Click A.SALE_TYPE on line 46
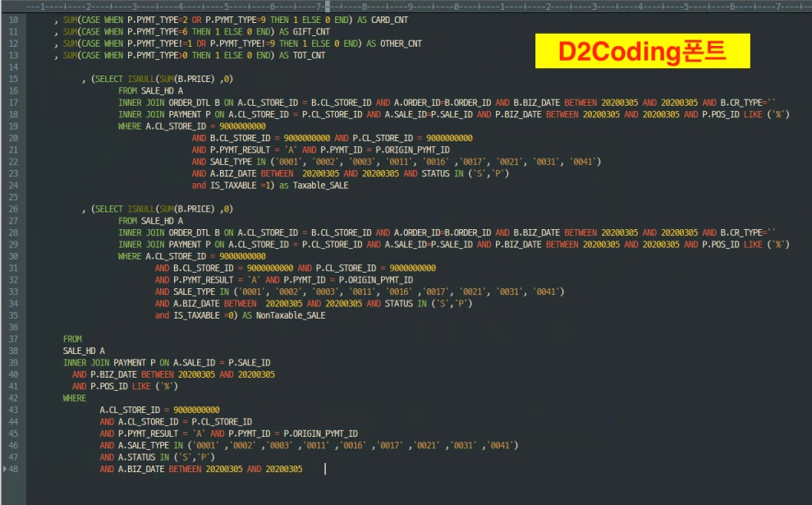812x505 pixels. 144,445
